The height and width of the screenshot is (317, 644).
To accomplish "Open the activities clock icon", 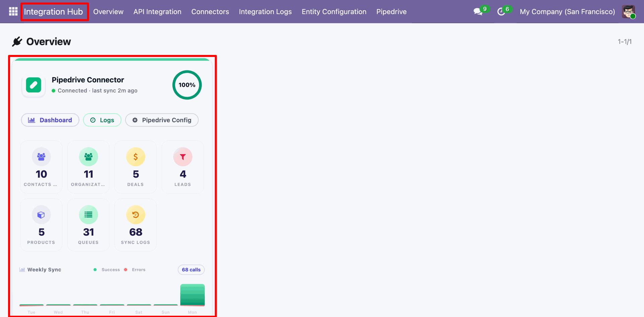I will click(x=501, y=12).
